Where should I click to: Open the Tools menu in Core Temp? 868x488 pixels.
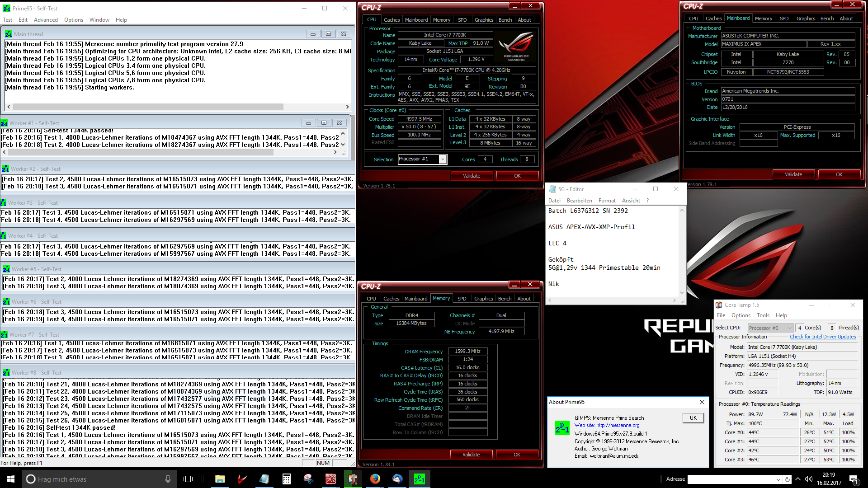tap(763, 315)
